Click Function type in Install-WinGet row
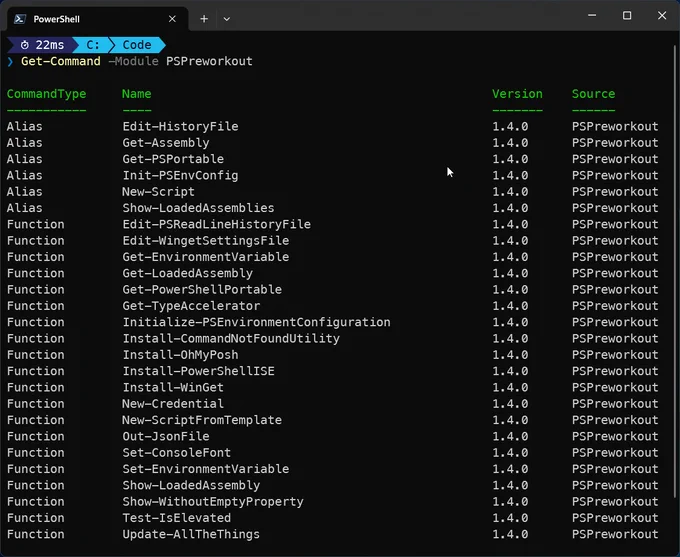This screenshot has height=557, width=680. (36, 388)
